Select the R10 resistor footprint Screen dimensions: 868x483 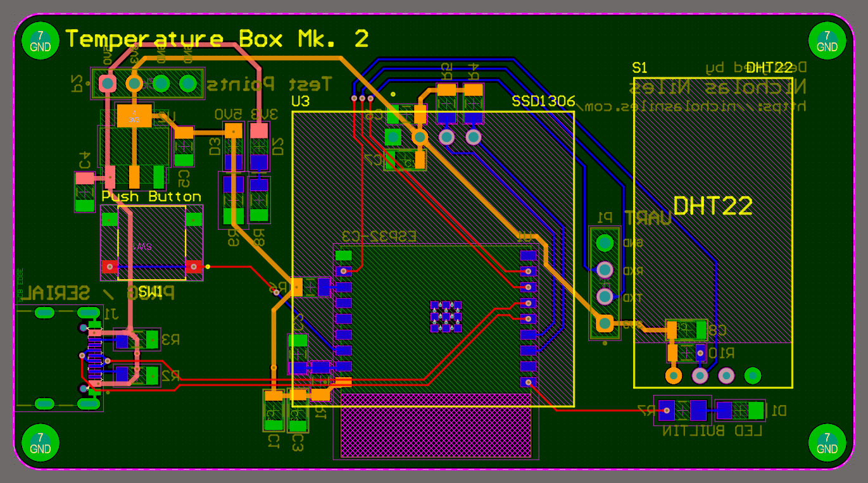tap(686, 352)
